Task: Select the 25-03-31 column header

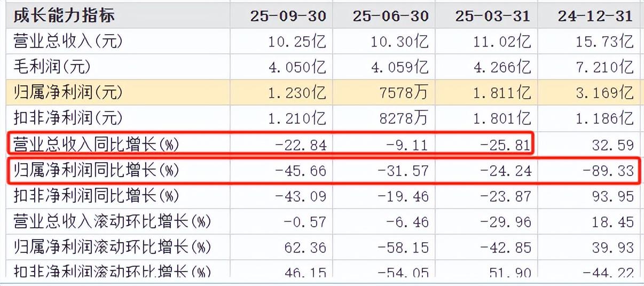Action: (x=493, y=15)
